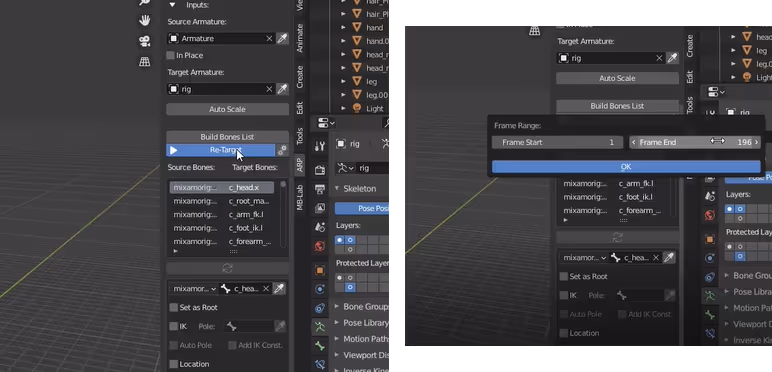Select the hand pan tool in left screenshot
This screenshot has height=372, width=772.
(144, 21)
